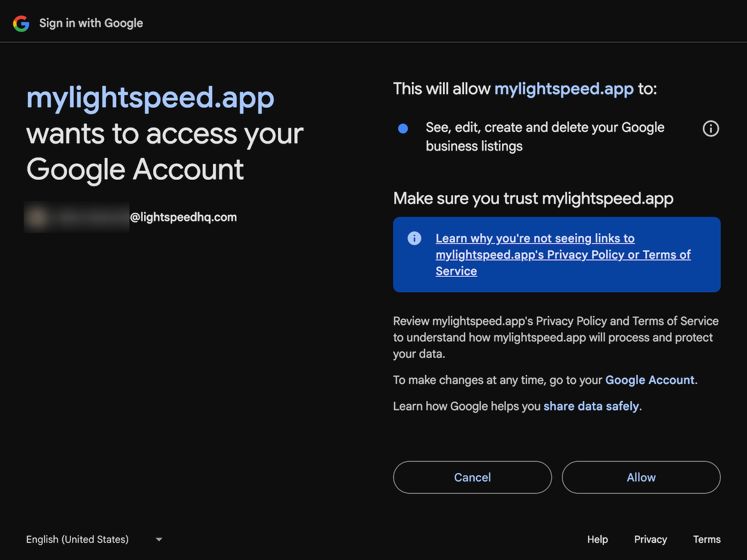Open the info icon beside the business listings permission
This screenshot has height=560, width=747.
pyautogui.click(x=710, y=129)
